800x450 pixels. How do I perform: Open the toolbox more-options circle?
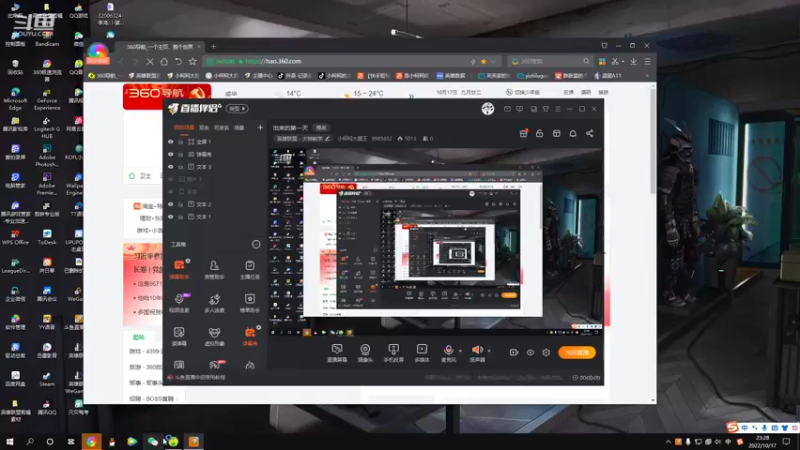coord(256,244)
